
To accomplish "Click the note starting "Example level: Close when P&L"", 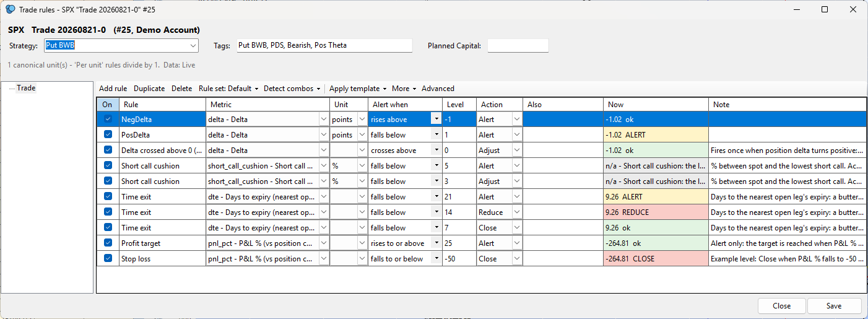I will point(788,258).
